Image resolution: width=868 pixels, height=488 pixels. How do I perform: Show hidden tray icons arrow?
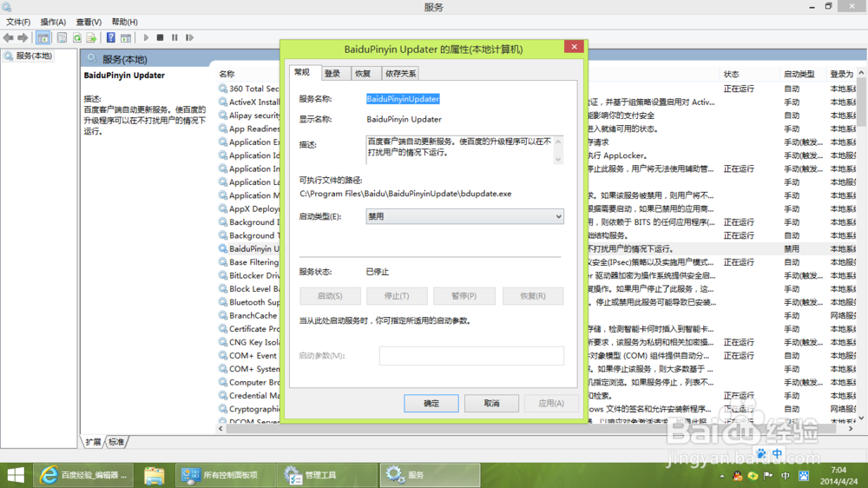coord(722,477)
